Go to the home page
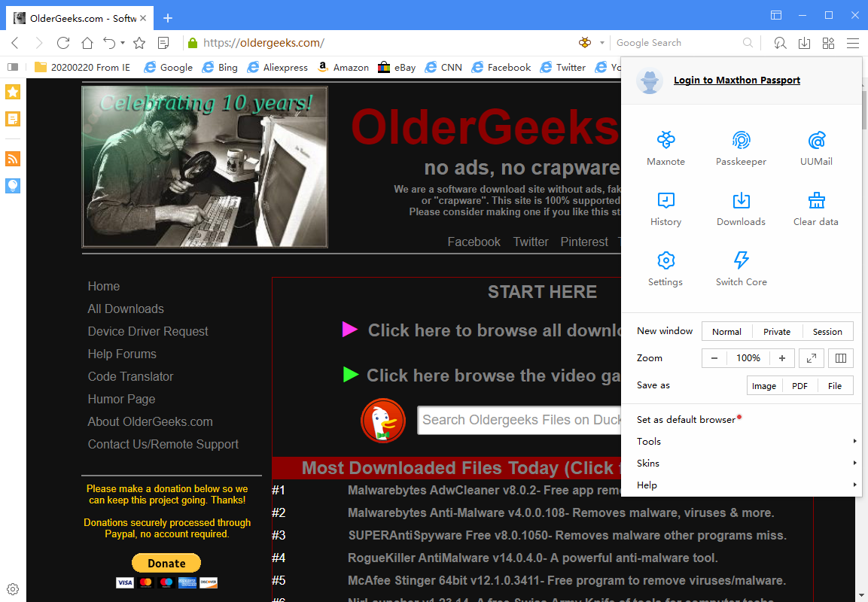The height and width of the screenshot is (602, 868). tap(87, 43)
